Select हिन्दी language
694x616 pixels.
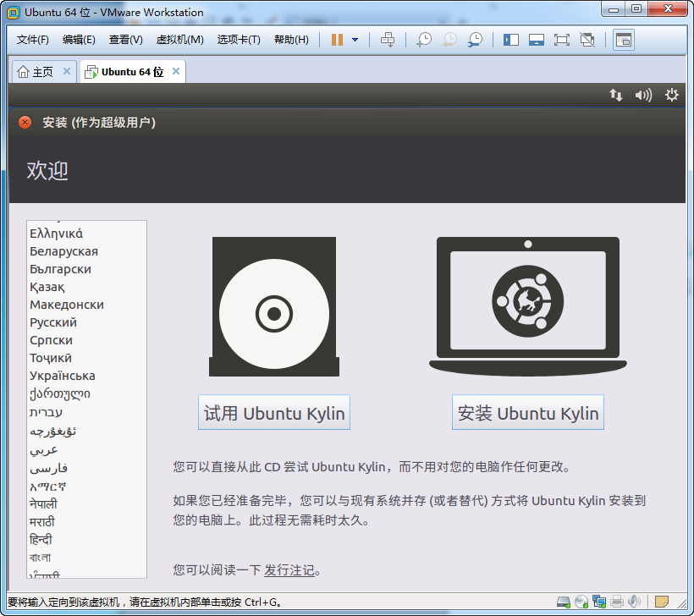tap(41, 540)
